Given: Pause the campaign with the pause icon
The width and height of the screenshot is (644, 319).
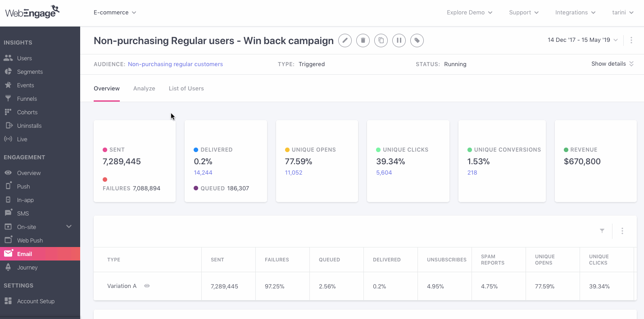Looking at the screenshot, I should click(x=399, y=40).
